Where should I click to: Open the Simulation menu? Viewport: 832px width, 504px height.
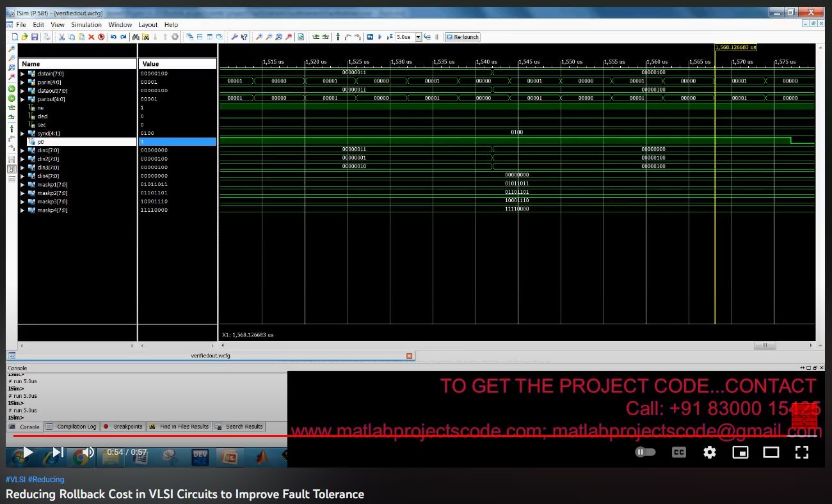point(86,25)
